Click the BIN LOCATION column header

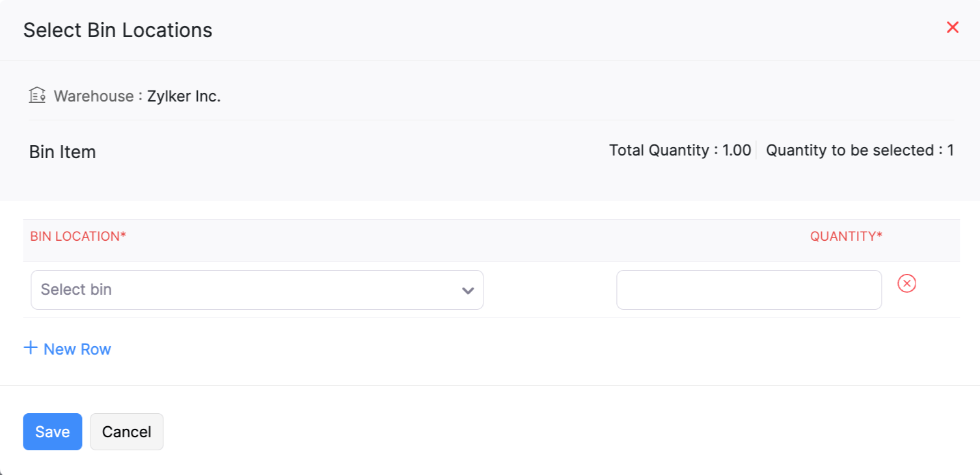(77, 236)
